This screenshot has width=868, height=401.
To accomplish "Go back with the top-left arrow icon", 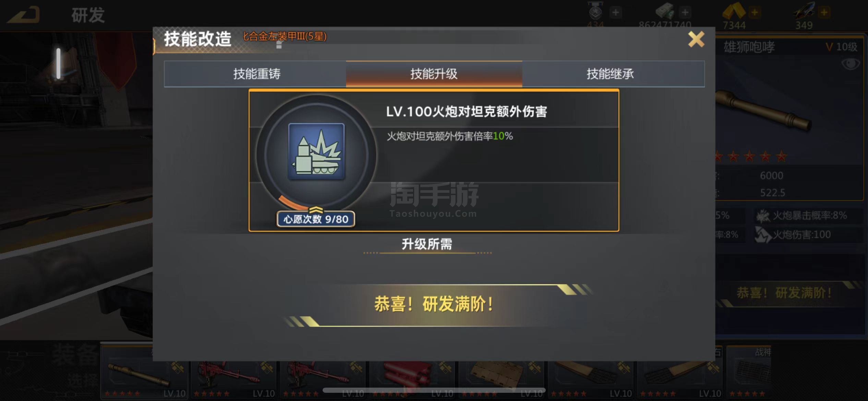I will [x=23, y=14].
